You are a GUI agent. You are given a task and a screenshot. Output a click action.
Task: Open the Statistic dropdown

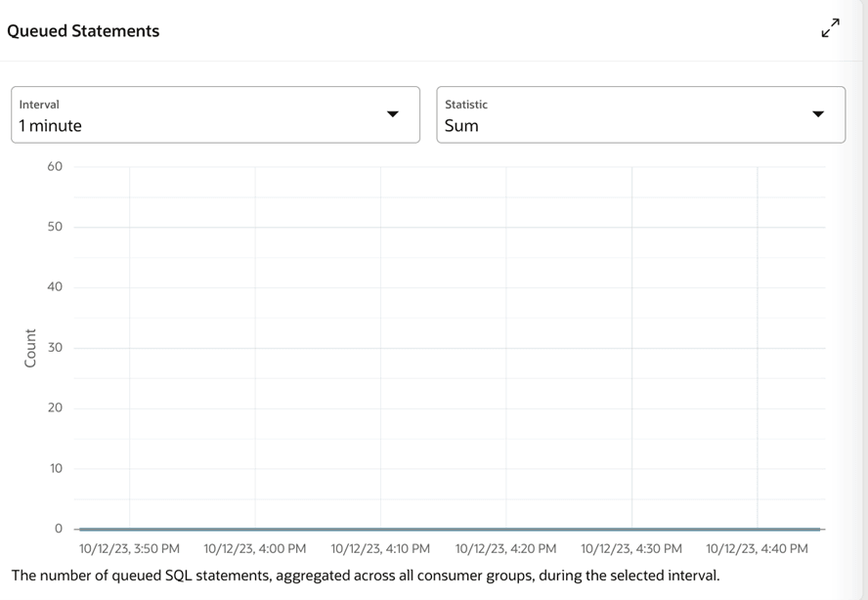(x=641, y=114)
